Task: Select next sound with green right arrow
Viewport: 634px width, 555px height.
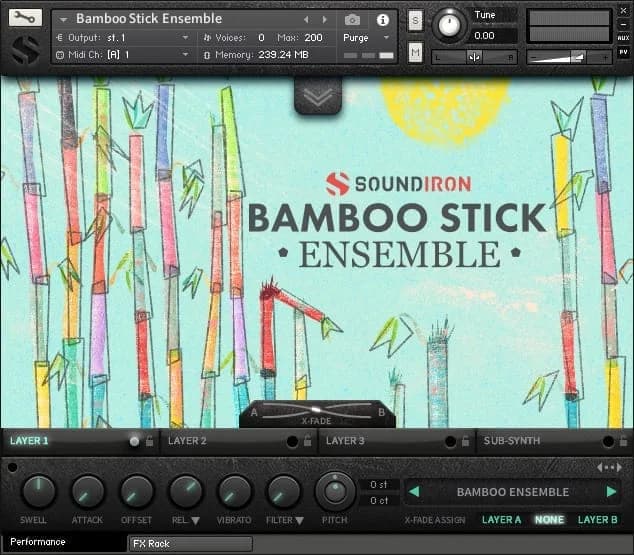Action: pos(611,492)
